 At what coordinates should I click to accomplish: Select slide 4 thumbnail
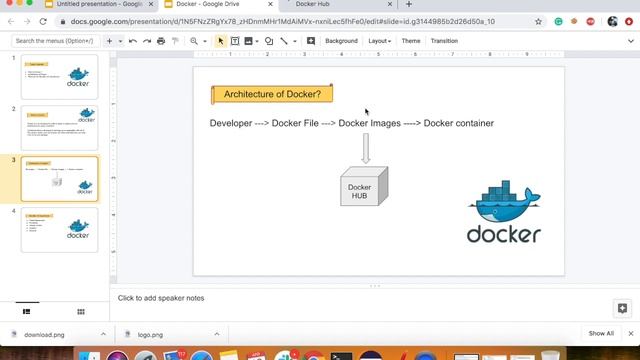60,230
